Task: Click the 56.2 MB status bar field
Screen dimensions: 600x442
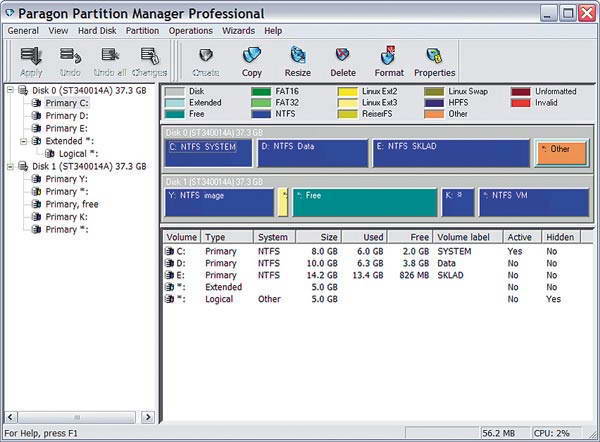Action: pyautogui.click(x=505, y=433)
